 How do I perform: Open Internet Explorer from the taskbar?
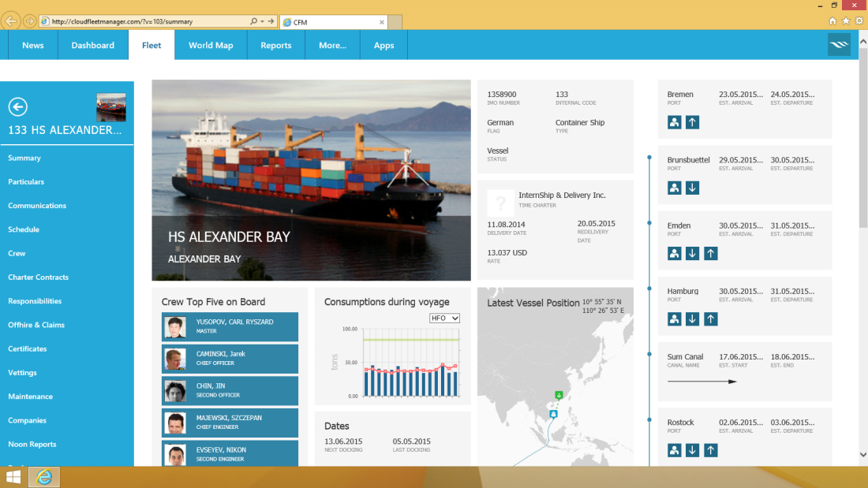pyautogui.click(x=44, y=477)
